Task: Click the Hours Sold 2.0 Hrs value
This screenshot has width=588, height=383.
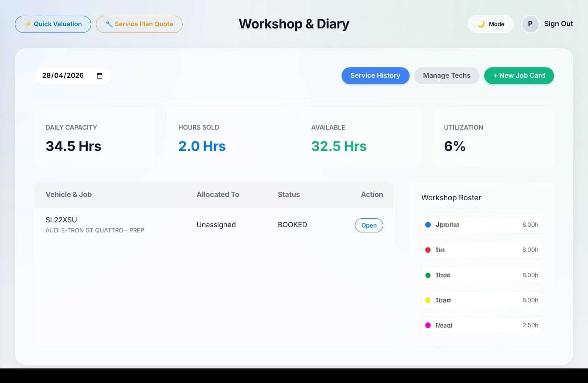Action: pyautogui.click(x=202, y=146)
